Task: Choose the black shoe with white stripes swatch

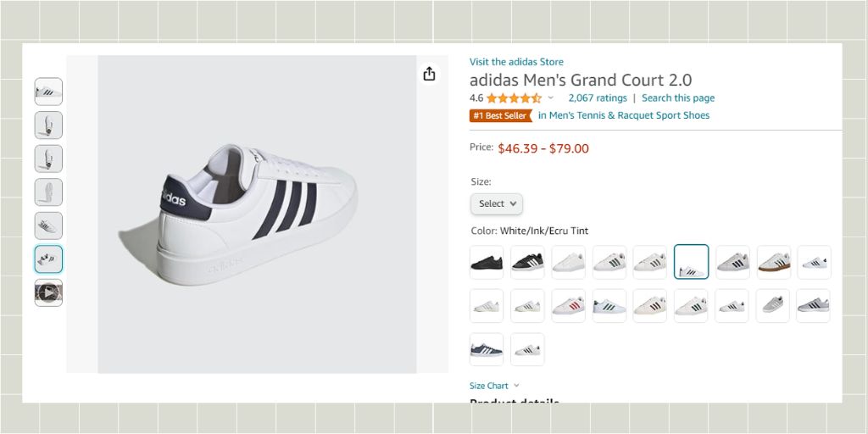Action: [527, 263]
